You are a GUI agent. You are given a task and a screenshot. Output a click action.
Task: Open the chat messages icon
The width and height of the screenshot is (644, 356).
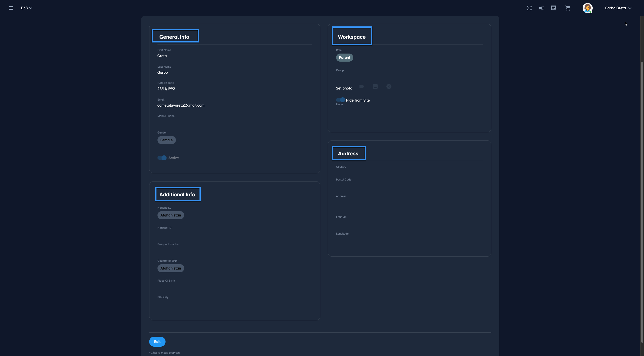pyautogui.click(x=553, y=8)
